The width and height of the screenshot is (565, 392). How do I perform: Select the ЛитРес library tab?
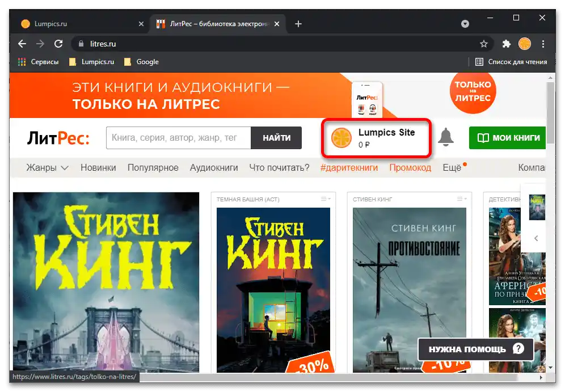pos(218,24)
